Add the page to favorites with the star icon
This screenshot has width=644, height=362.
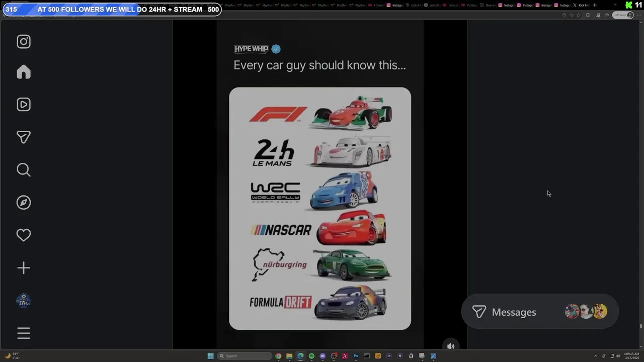(x=579, y=15)
